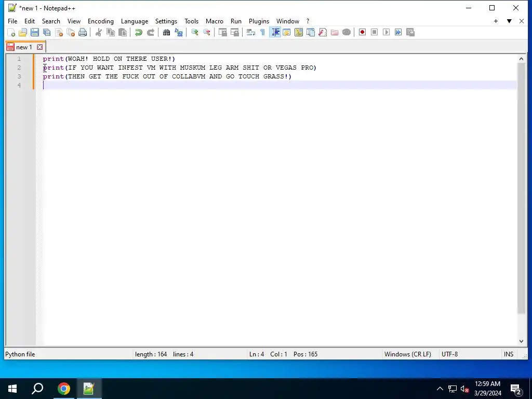Viewport: 532px width, 399px height.
Task: Click the Paste clipboard icon
Action: [x=123, y=32]
